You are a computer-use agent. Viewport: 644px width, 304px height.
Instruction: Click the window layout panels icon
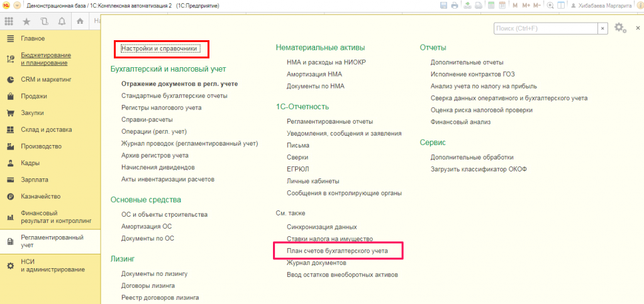pyautogui.click(x=560, y=6)
